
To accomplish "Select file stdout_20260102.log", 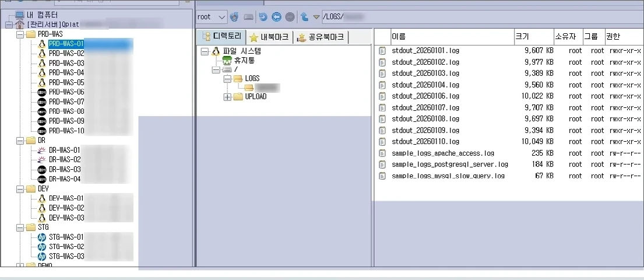I will (425, 62).
